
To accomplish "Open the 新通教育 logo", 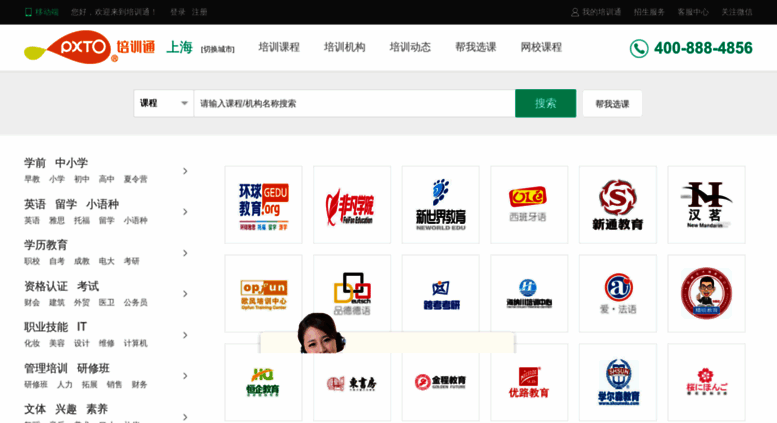I will [x=618, y=205].
